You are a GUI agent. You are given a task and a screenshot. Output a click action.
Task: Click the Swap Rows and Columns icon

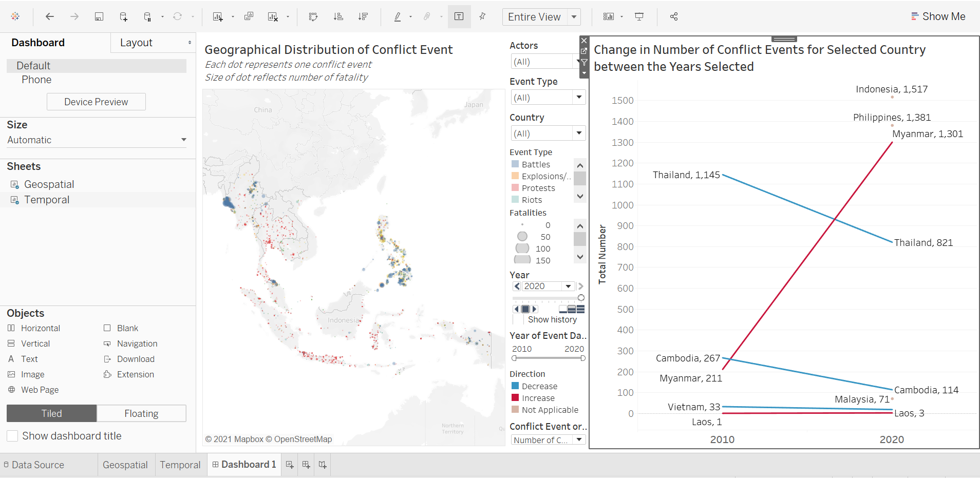pos(313,16)
